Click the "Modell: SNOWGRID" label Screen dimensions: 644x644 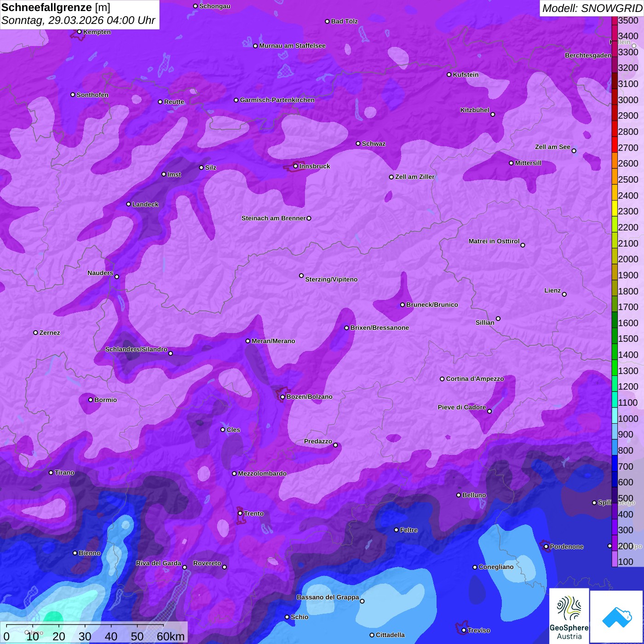tap(592, 8)
